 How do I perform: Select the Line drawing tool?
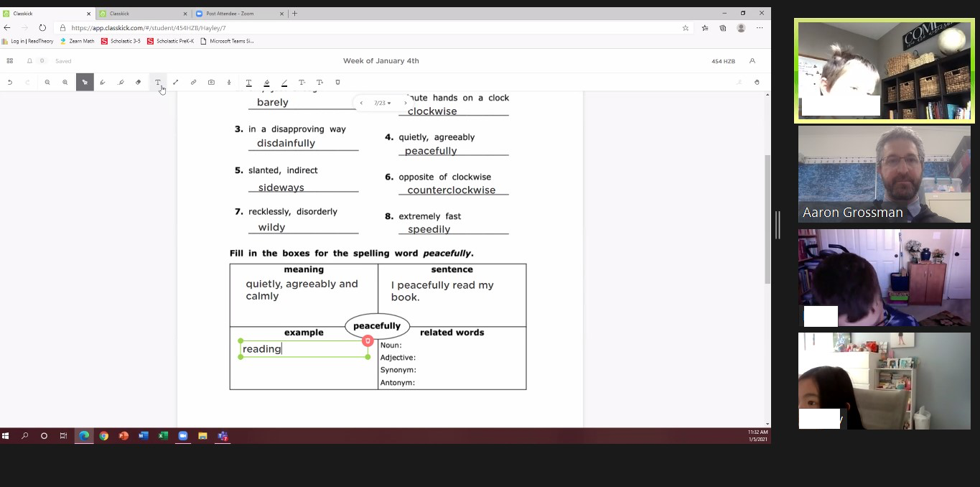tap(175, 83)
